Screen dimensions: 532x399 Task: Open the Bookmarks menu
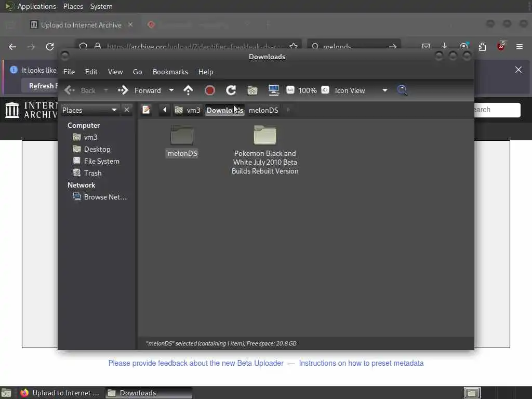tap(170, 72)
